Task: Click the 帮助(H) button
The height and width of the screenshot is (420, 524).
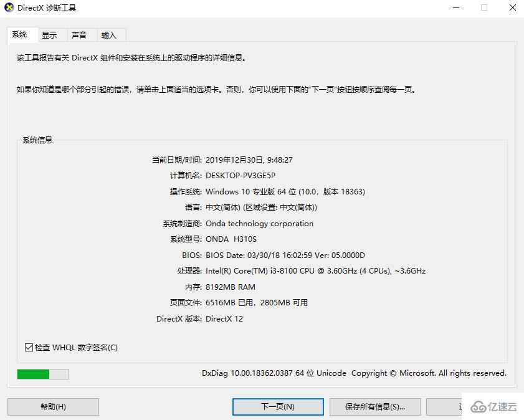Action: 53,407
